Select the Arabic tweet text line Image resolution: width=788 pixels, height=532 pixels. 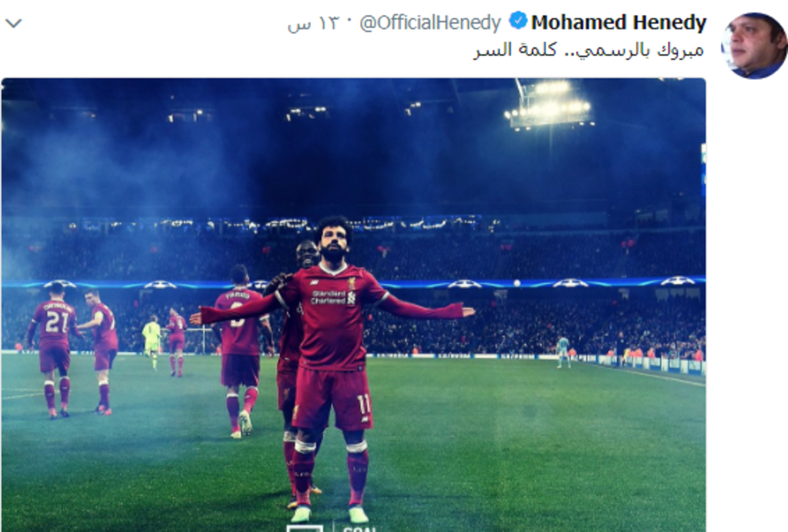click(588, 50)
